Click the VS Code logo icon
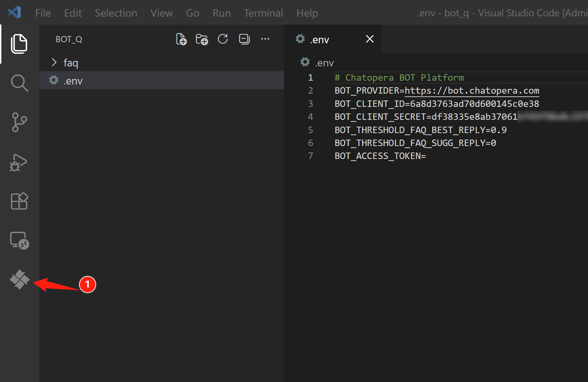This screenshot has width=588, height=382. 14,13
